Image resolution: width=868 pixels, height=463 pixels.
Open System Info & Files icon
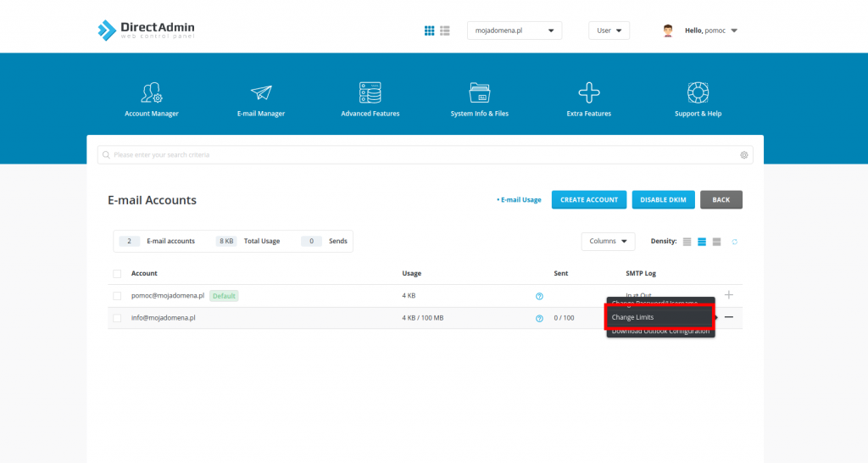coord(479,92)
